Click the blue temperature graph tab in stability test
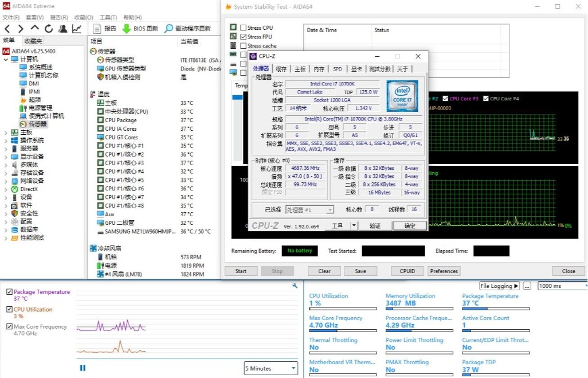This screenshot has height=378, width=588. 237,97
